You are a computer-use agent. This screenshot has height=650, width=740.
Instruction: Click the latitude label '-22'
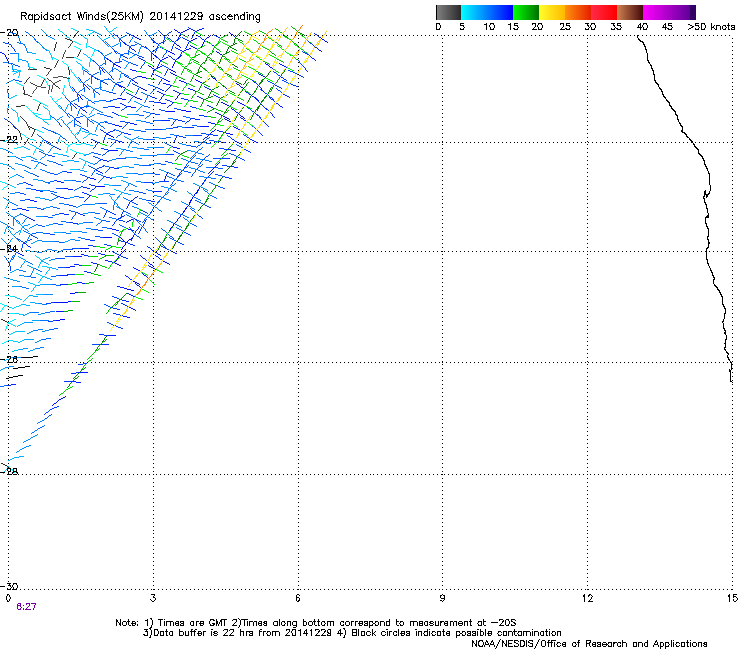10,140
